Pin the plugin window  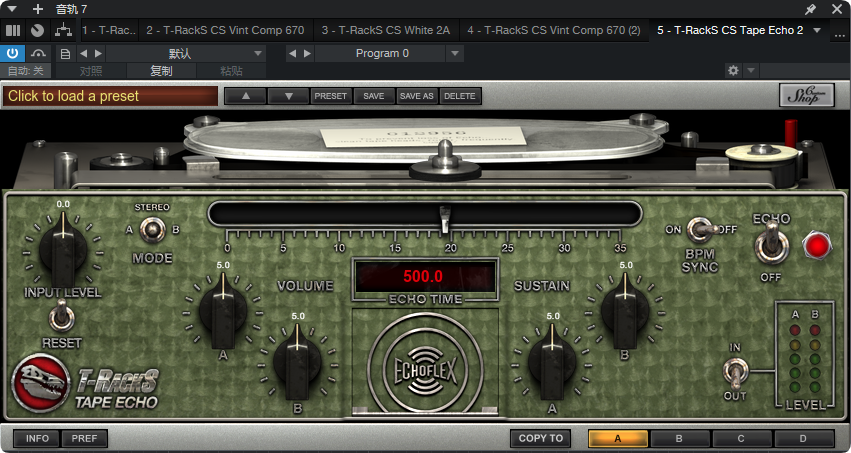(x=810, y=9)
